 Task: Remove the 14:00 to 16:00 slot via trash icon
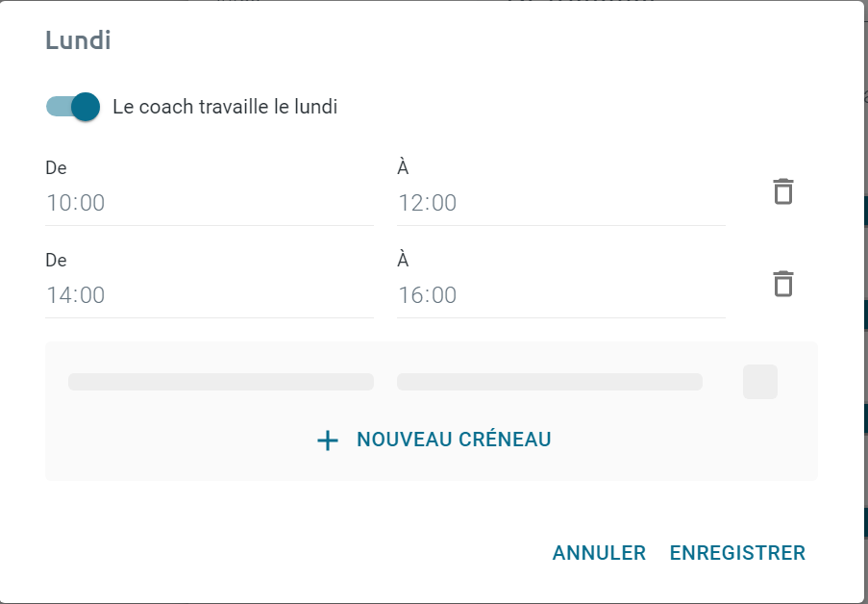click(782, 284)
